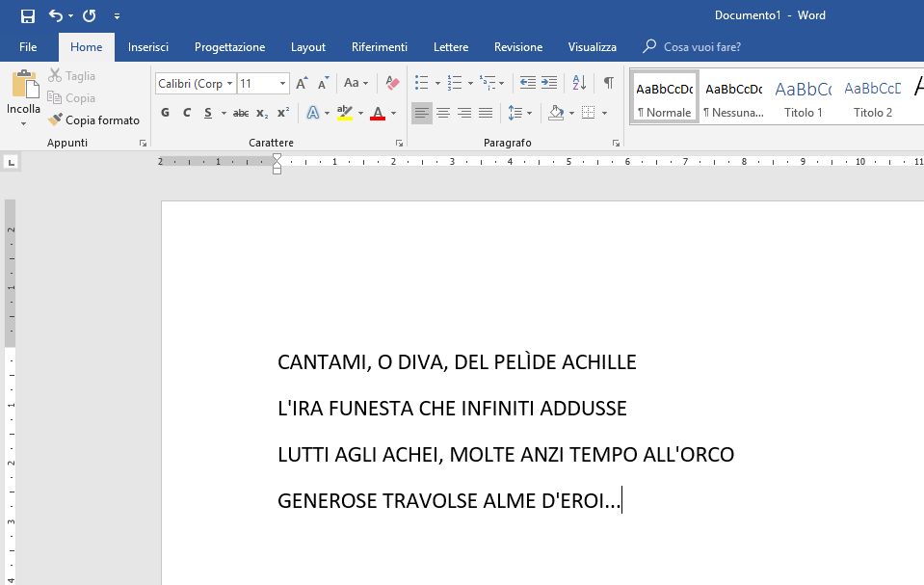The image size is (924, 585).
Task: Decrease paragraph indent
Action: (527, 83)
